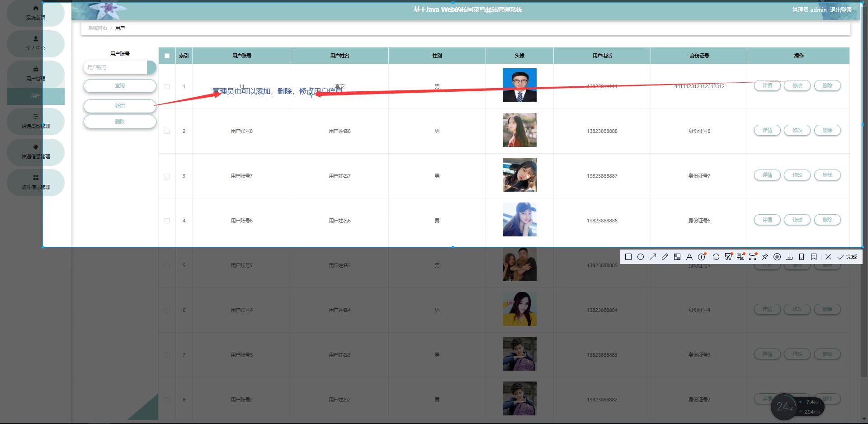Viewport: 868px width, 424px height.
Task: Expand 取件信息管理 in the sidebar
Action: click(36, 182)
